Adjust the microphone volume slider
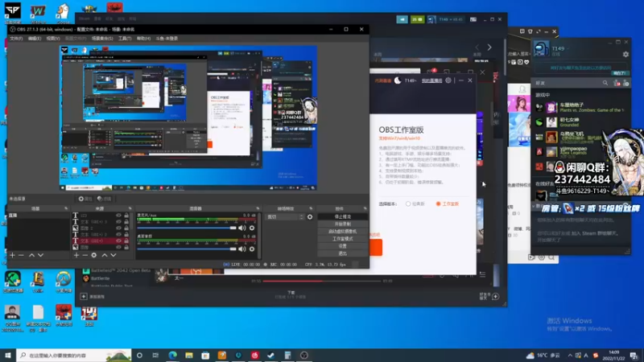Screen dimensions: 644x362 pos(187,228)
